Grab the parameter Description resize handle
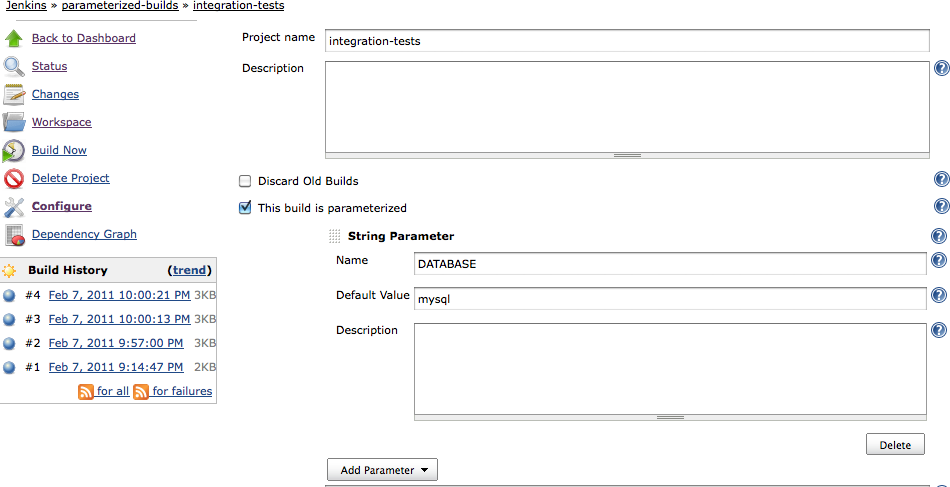 (670, 417)
